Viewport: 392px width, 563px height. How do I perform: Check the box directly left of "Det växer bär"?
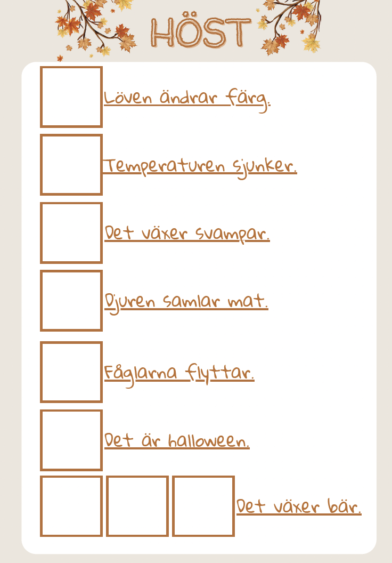(203, 506)
